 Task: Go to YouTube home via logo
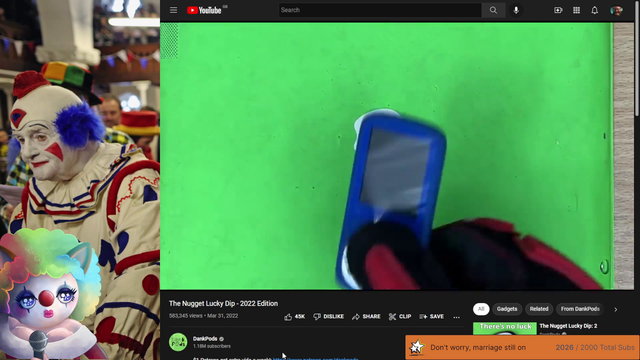pos(204,10)
